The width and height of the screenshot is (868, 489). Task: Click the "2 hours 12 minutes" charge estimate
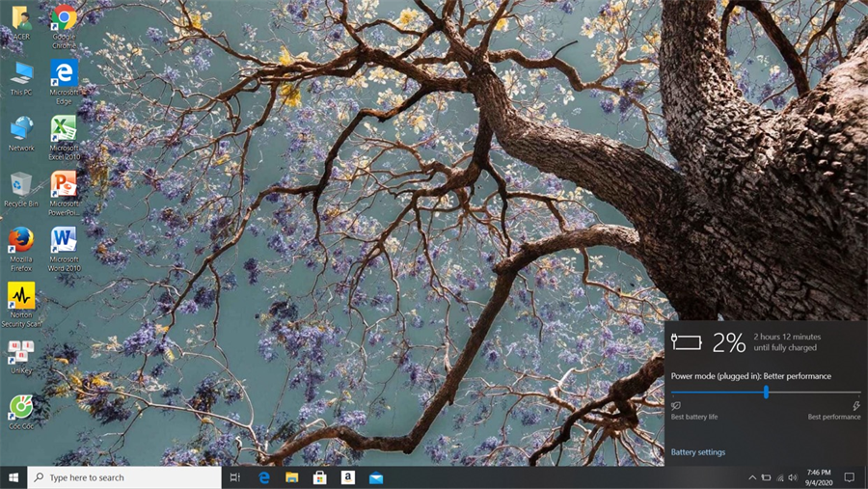tap(787, 337)
